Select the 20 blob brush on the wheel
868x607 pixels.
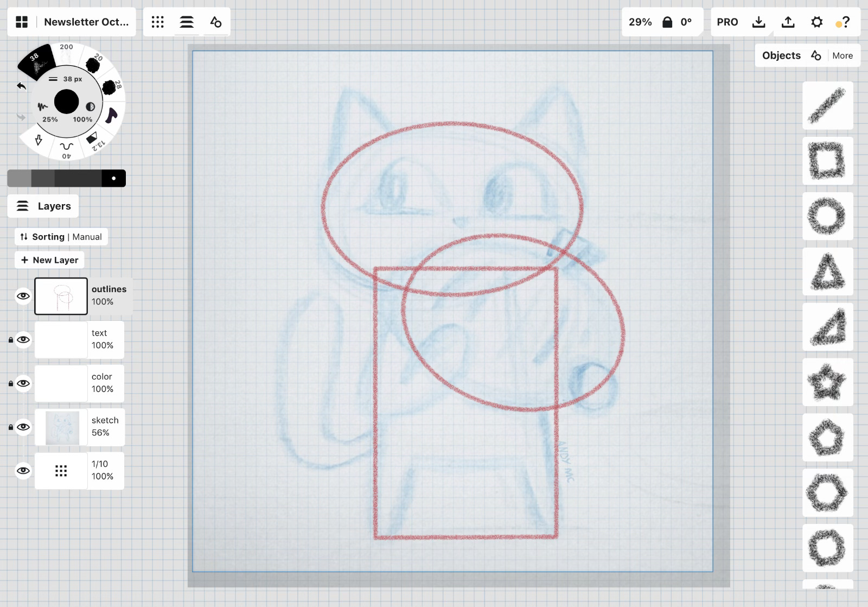point(93,65)
